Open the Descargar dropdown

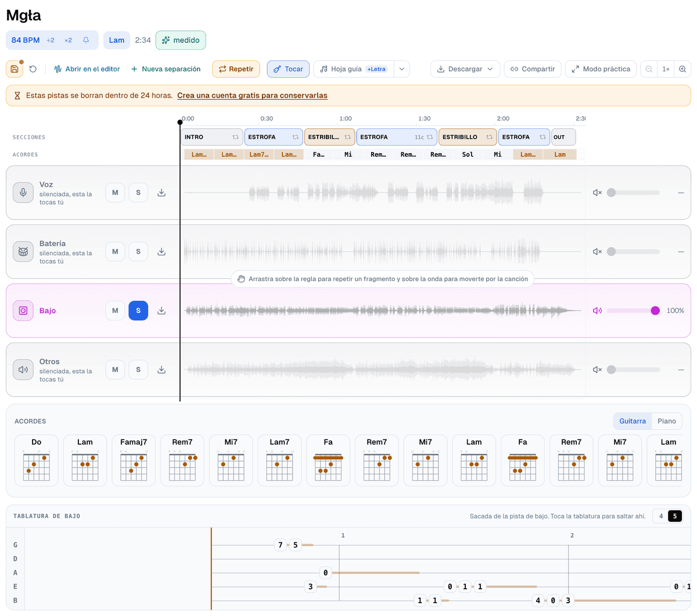465,69
